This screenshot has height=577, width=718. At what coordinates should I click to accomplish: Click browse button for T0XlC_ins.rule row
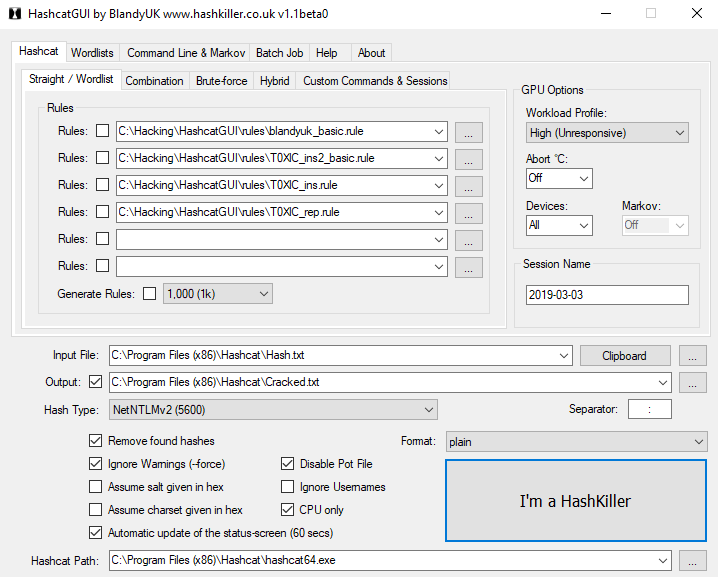[468, 186]
